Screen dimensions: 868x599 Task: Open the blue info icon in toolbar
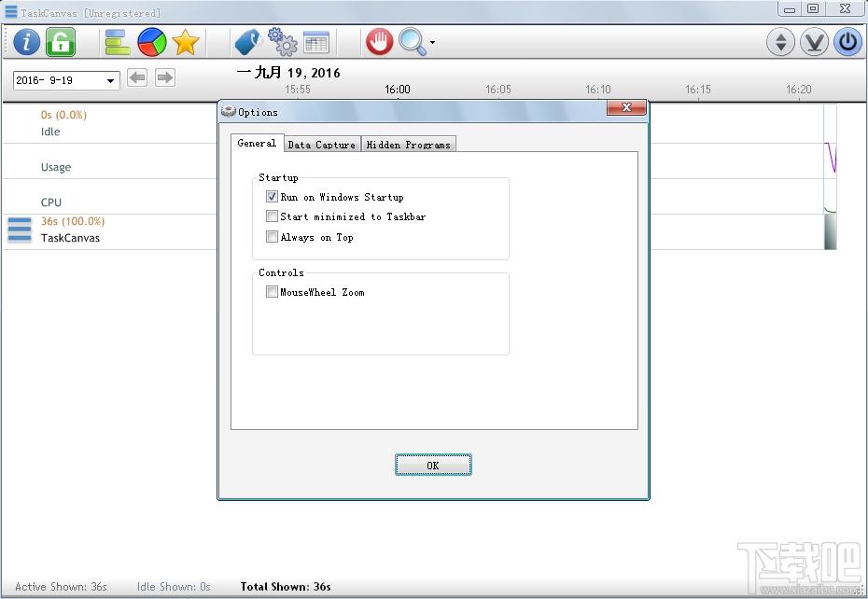coord(26,42)
